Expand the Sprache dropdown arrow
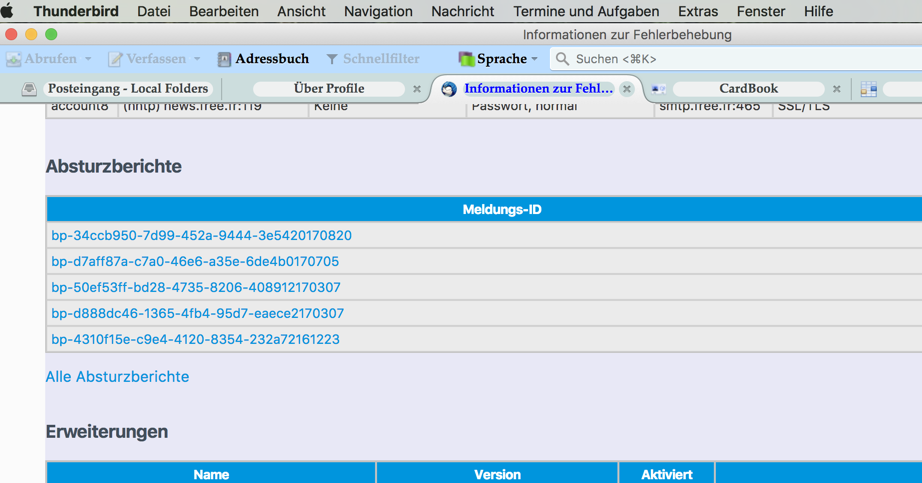922x483 pixels. coord(535,59)
